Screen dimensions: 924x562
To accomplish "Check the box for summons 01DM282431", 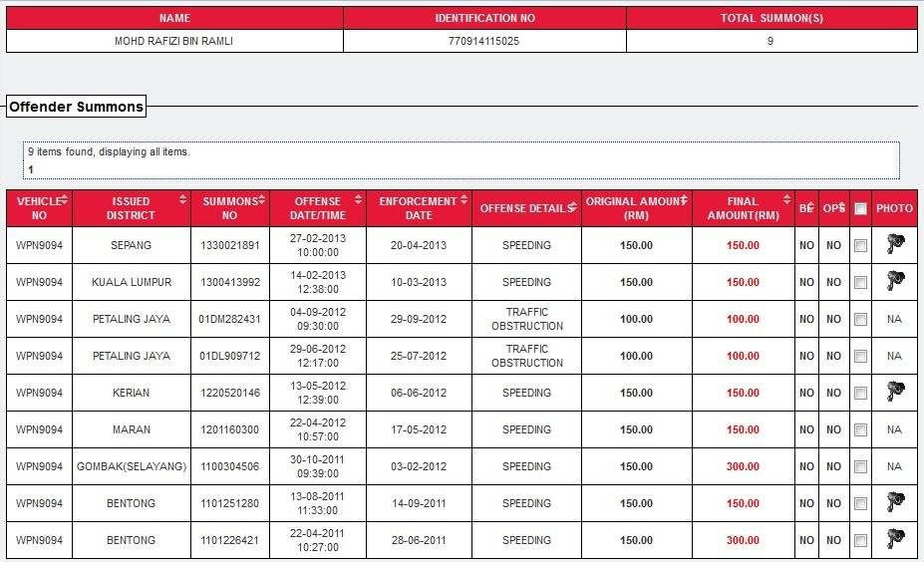I will 860,319.
